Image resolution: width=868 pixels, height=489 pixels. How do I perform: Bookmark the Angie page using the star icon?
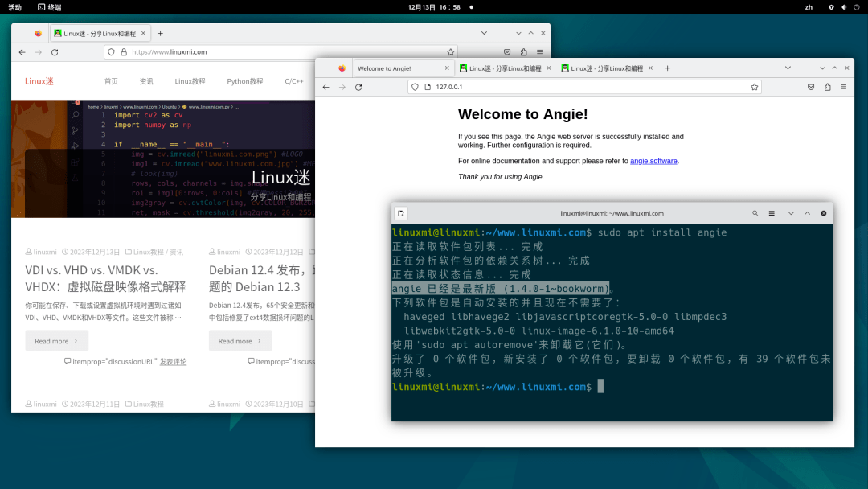click(x=754, y=87)
